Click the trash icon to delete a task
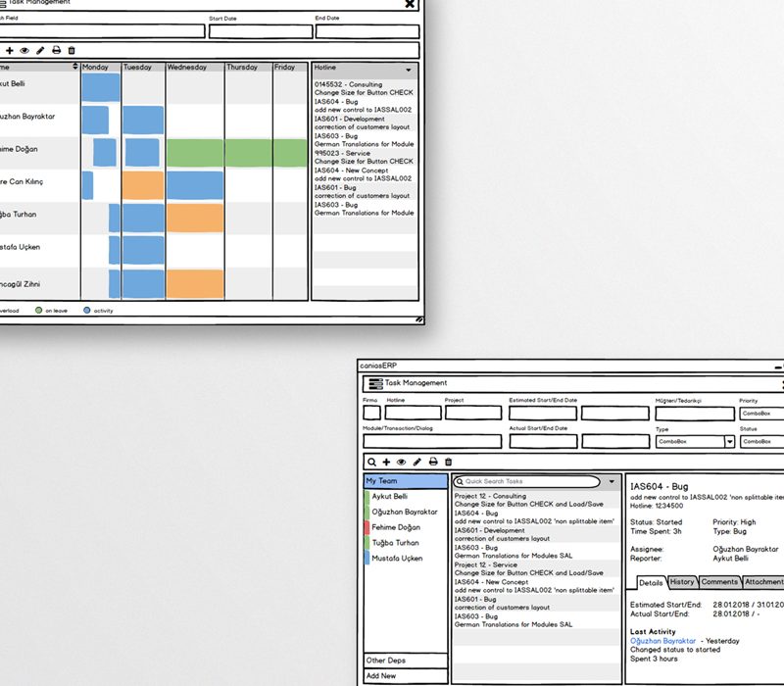The width and height of the screenshot is (784, 686). pyautogui.click(x=448, y=463)
